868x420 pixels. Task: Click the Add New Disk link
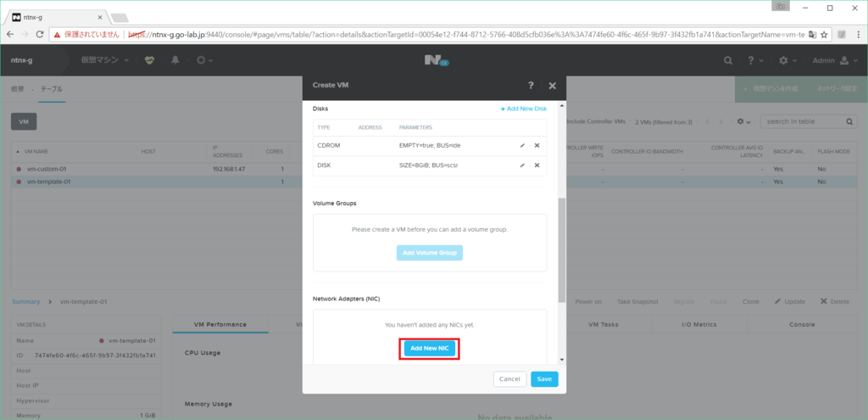coord(524,109)
